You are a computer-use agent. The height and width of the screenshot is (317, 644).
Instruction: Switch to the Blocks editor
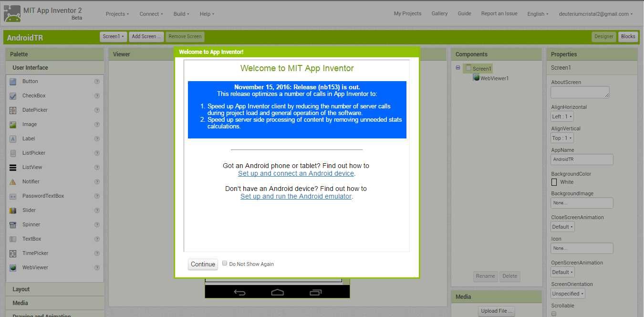coord(628,36)
